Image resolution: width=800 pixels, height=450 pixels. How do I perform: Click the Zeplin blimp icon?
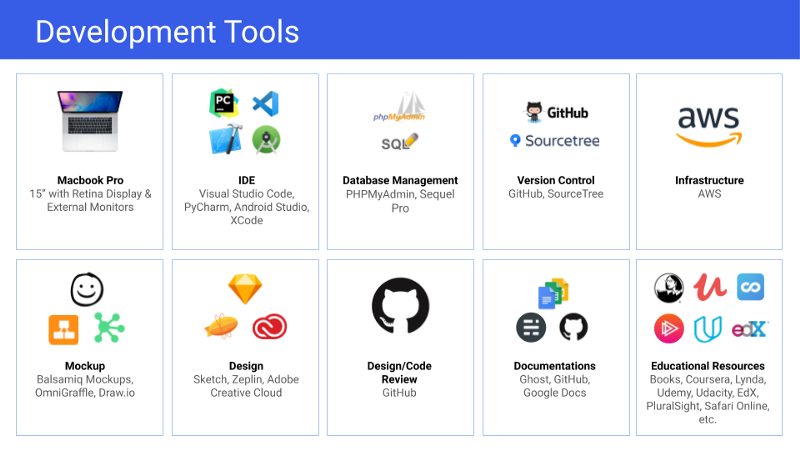[x=221, y=326]
